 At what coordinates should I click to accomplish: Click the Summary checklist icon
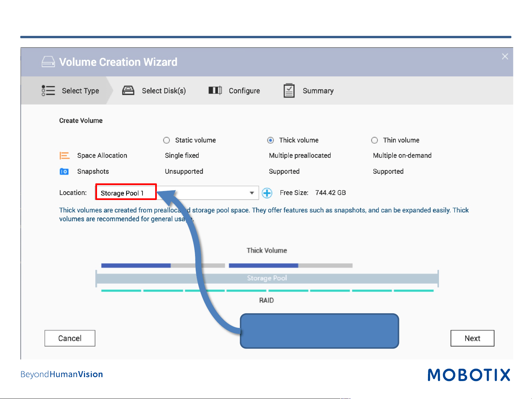[289, 90]
